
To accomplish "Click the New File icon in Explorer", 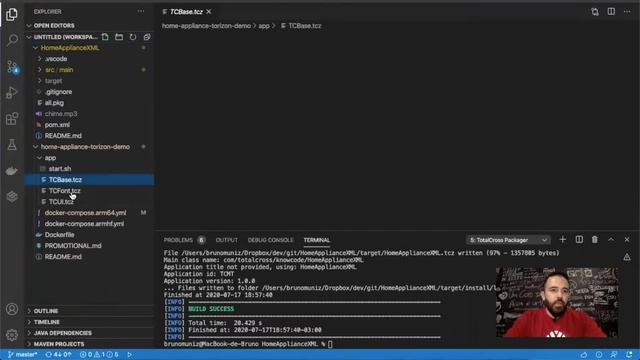I will coord(105,37).
